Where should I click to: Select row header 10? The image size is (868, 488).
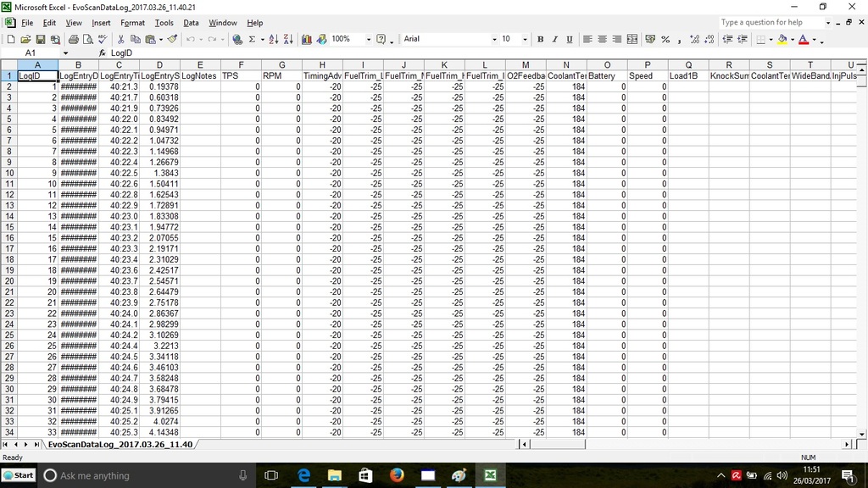[8, 173]
